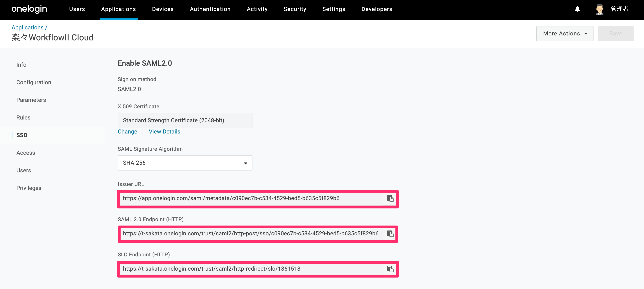Switch to the Info sidebar tab
644x289 pixels.
[21, 65]
